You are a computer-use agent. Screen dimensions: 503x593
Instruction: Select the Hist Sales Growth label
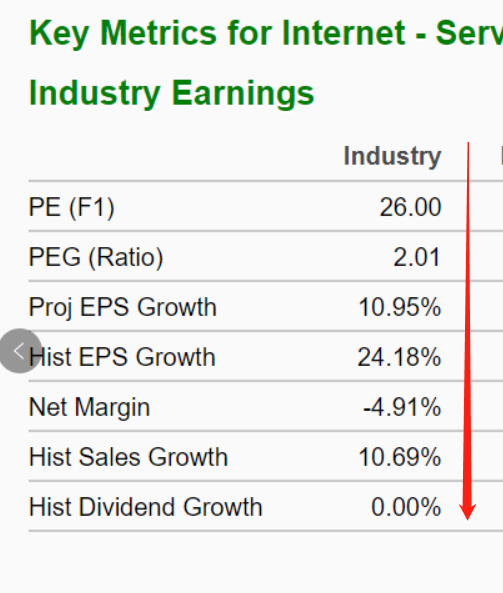click(129, 457)
